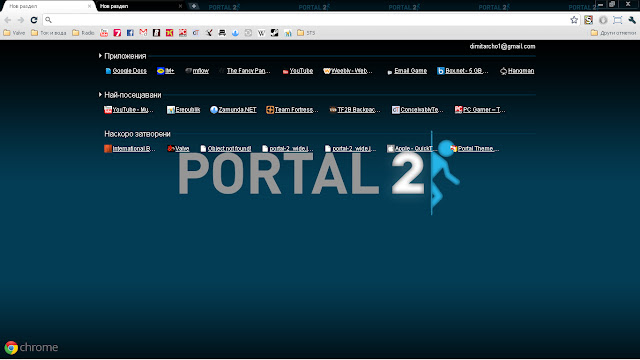640x360 pixels.
Task: Launch the IM+ app
Action: [166, 71]
